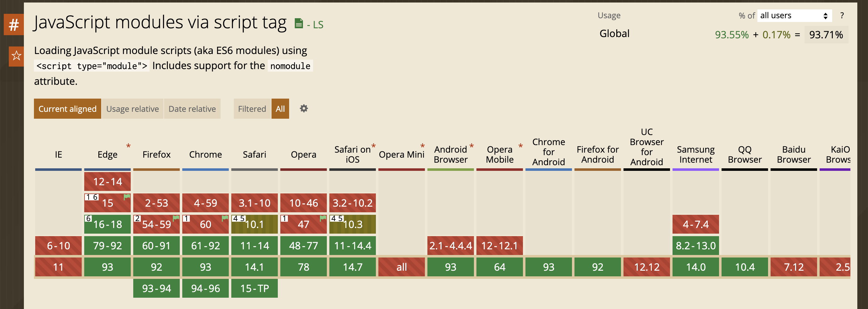
Task: Enable the Filtered browsers option
Action: click(x=252, y=109)
